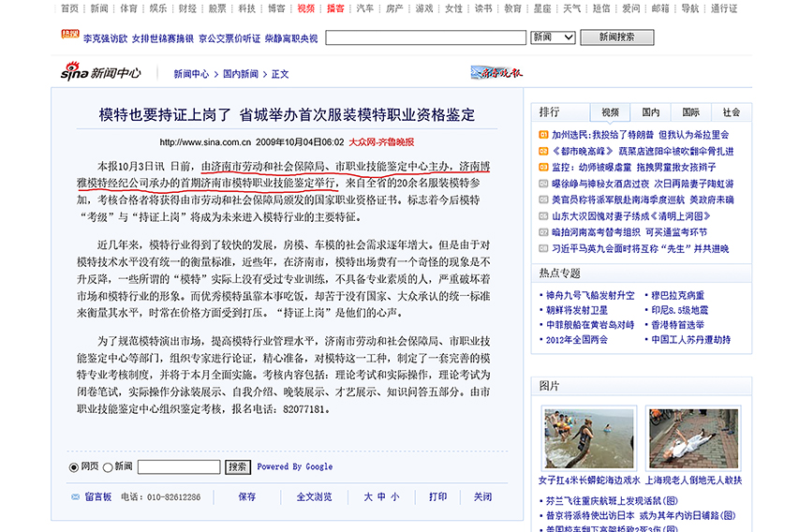Click video icon beside 习近平马英九 headline

[x=543, y=249]
